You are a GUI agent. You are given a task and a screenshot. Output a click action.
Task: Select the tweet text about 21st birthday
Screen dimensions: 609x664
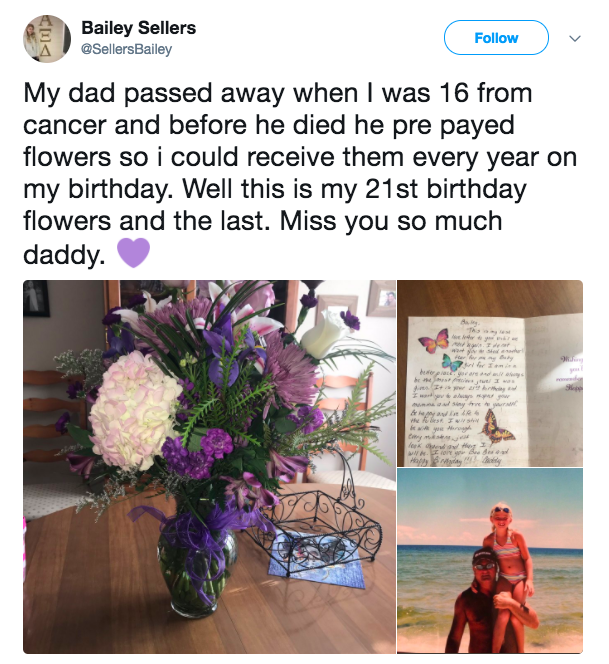pyautogui.click(x=300, y=173)
